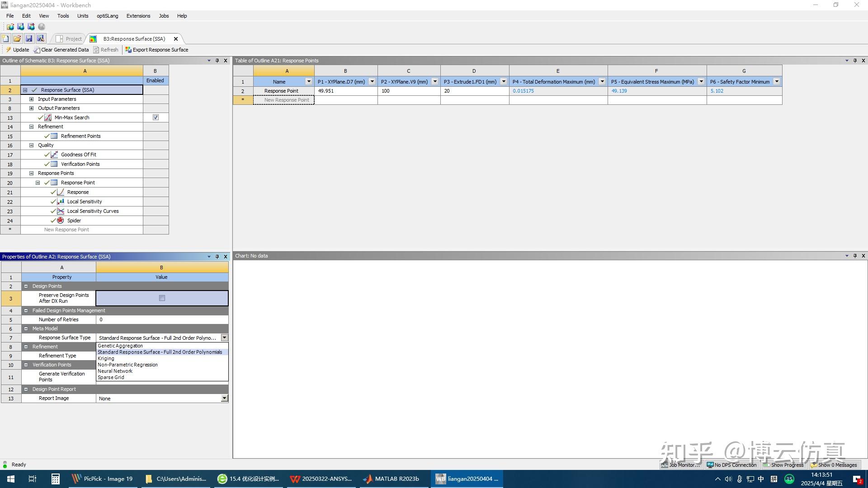Click Clear Generated Data button
This screenshot has width=868, height=488.
click(61, 50)
